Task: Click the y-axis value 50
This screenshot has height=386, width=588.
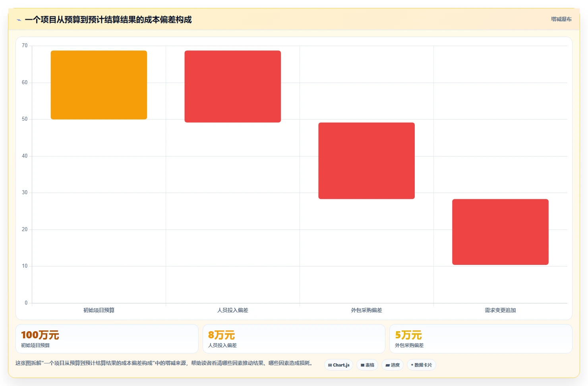Action: pos(25,119)
